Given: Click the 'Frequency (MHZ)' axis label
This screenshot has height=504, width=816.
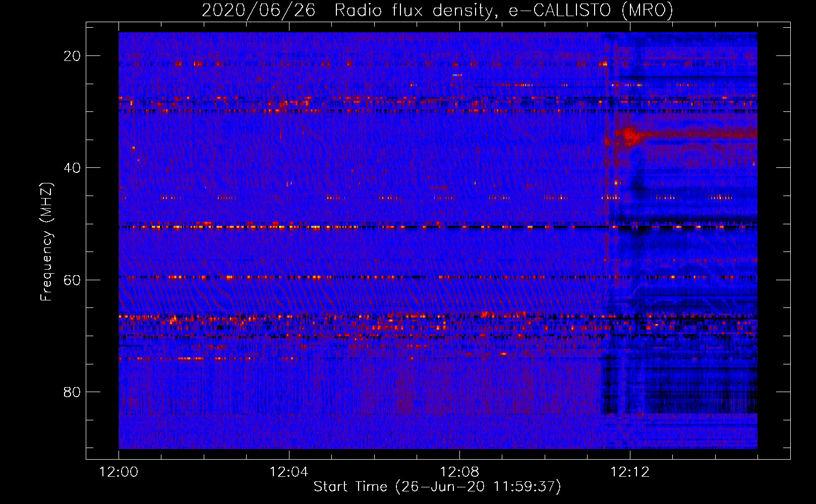Looking at the screenshot, I should pyautogui.click(x=46, y=241).
